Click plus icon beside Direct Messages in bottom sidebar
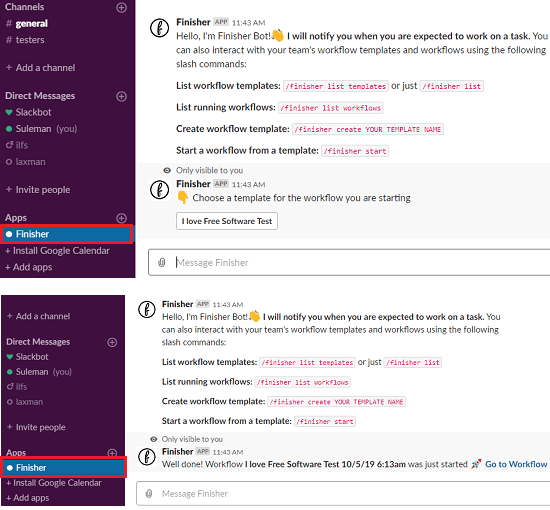Screen dimensions: 550x510 click(112, 342)
